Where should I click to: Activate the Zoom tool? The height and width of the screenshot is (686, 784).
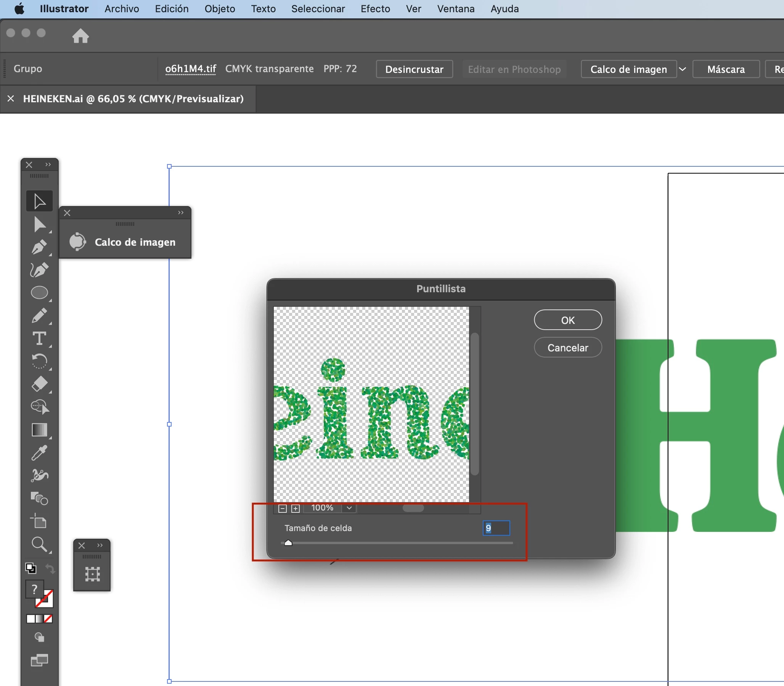pyautogui.click(x=39, y=544)
